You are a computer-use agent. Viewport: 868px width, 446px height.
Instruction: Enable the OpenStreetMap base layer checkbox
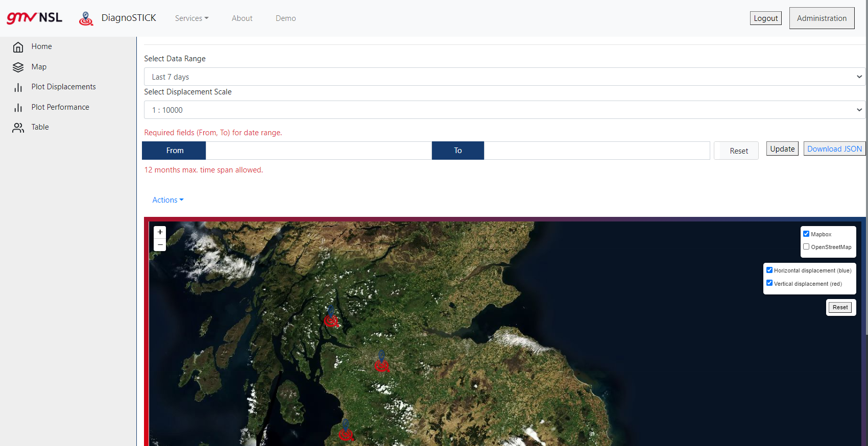pos(806,246)
